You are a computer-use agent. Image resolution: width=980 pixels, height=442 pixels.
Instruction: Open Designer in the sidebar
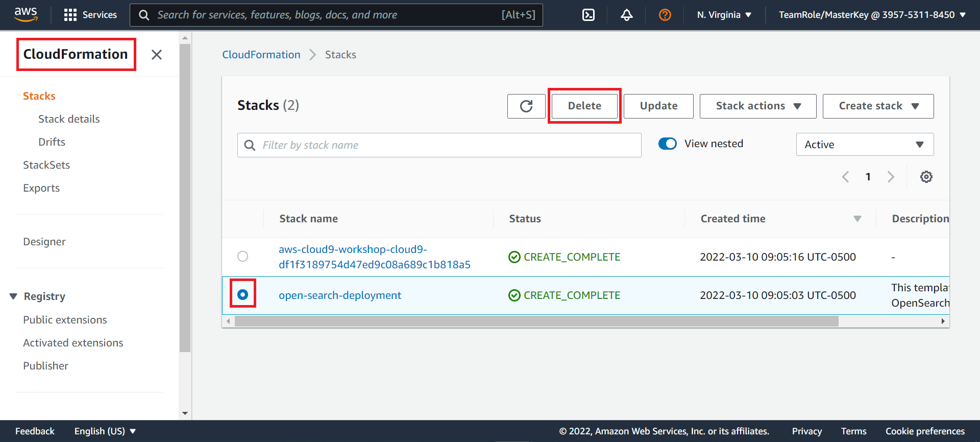[x=44, y=242]
